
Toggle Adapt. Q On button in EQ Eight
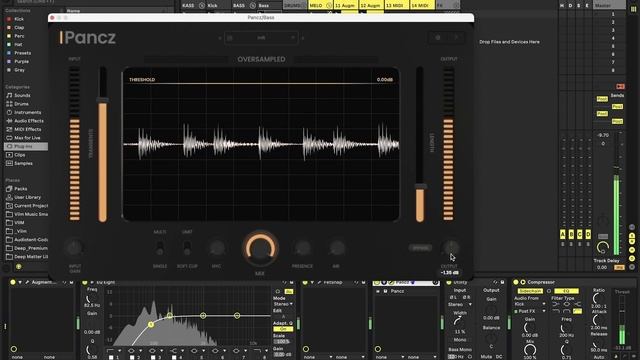283,329
